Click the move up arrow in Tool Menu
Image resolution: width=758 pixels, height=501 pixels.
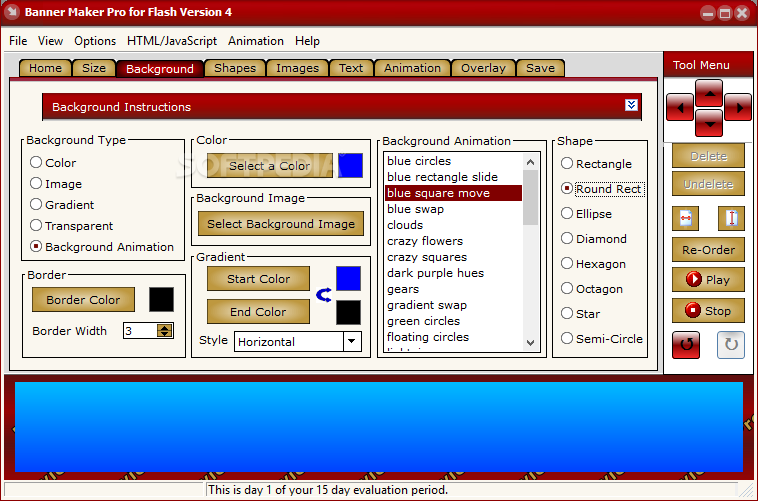click(709, 93)
